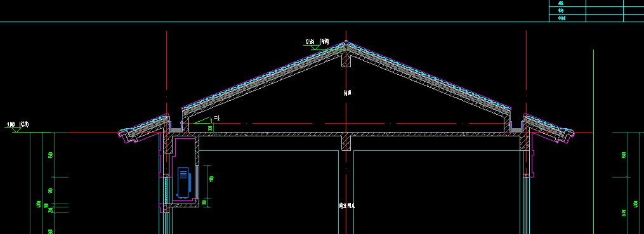Pick the green slope triangle symbol
The height and width of the screenshot is (234, 644).
203,120
